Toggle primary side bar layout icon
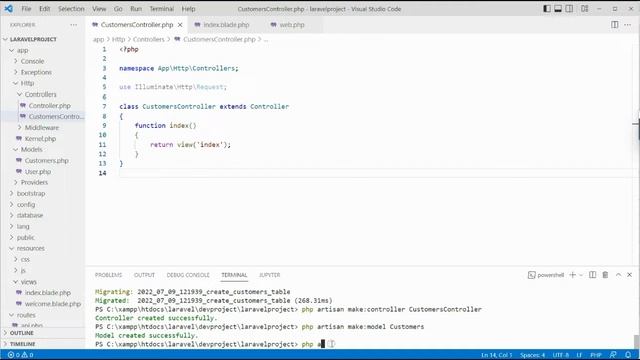This screenshot has width=640, height=360. pos(547,9)
